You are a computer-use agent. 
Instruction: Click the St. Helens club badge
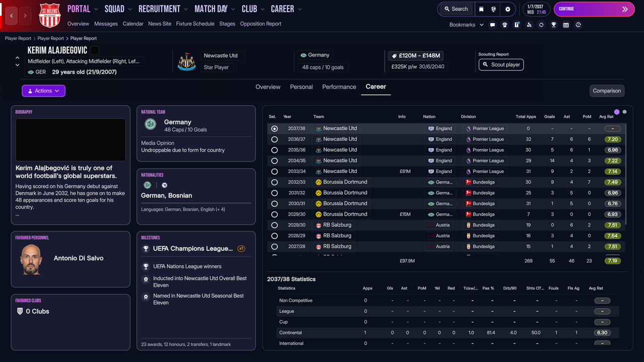coord(49,15)
